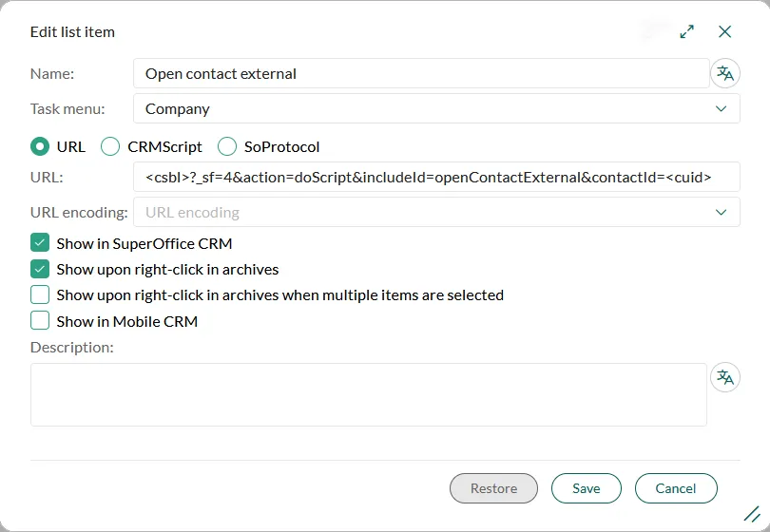The width and height of the screenshot is (770, 532).
Task: Click the resize grip in the bottom-right corner
Action: coord(751,514)
